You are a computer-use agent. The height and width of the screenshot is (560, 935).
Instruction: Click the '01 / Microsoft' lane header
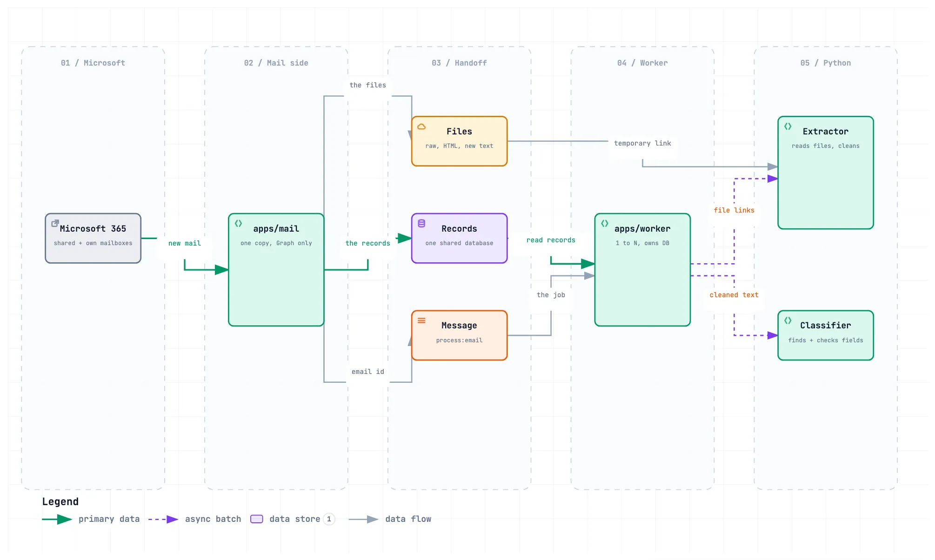pos(93,63)
